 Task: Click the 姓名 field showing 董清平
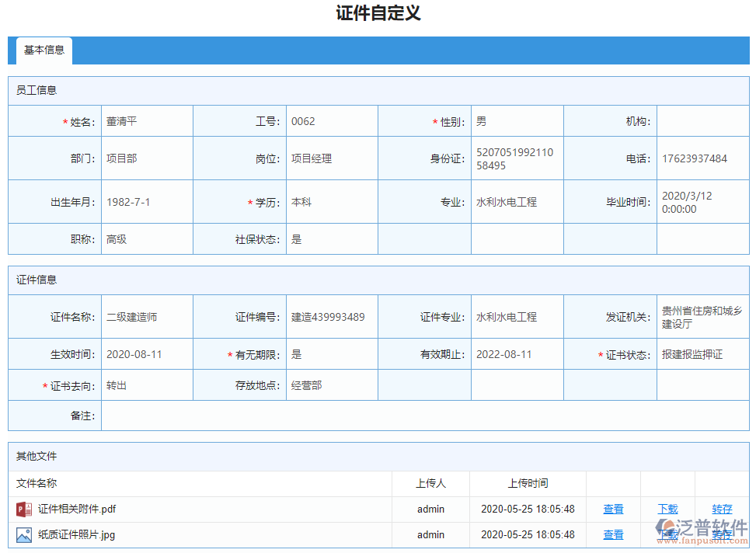(147, 121)
